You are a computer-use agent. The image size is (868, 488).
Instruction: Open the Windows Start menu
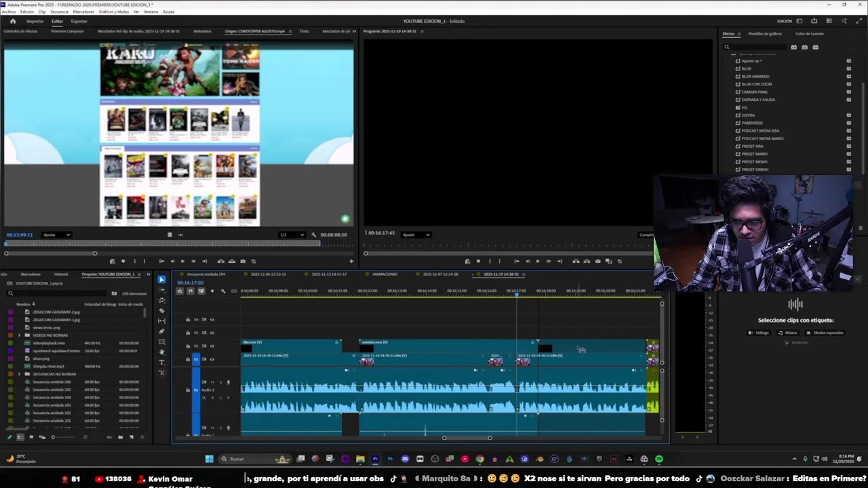tap(209, 459)
